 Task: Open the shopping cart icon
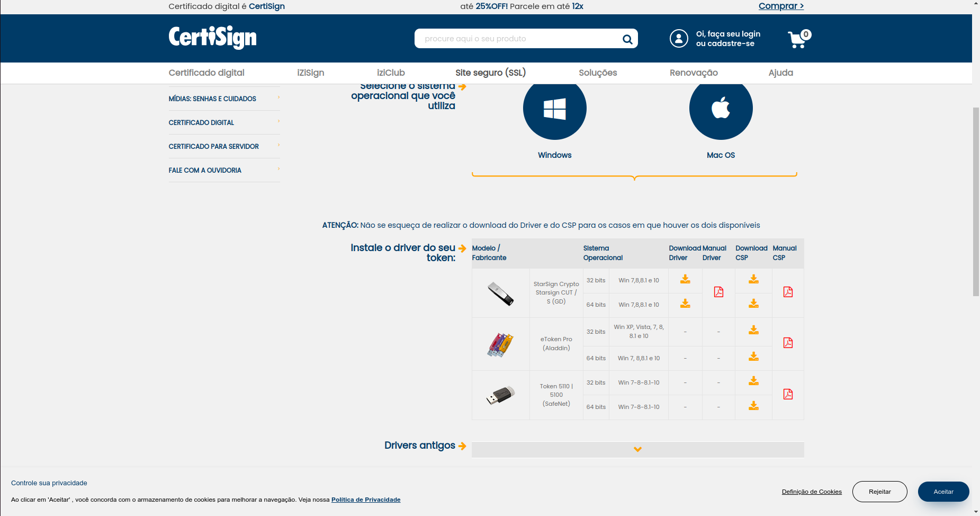coord(799,39)
